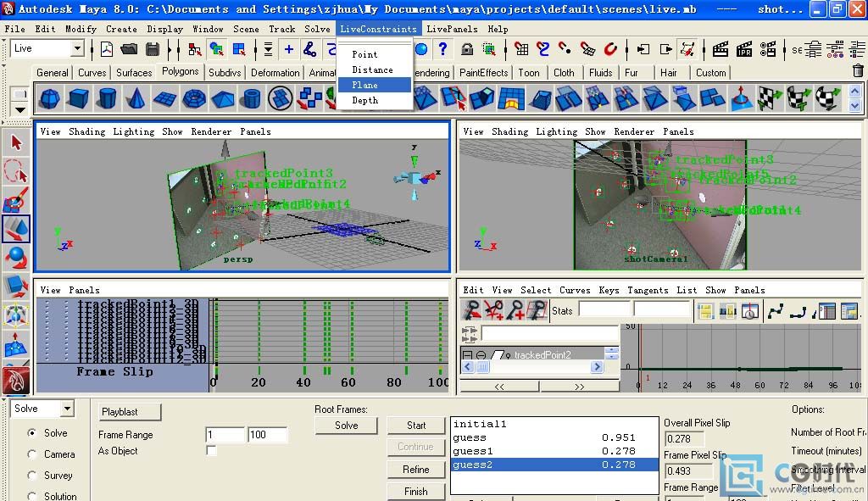868x501 pixels.
Task: Select the Camera radio button
Action: 32,454
